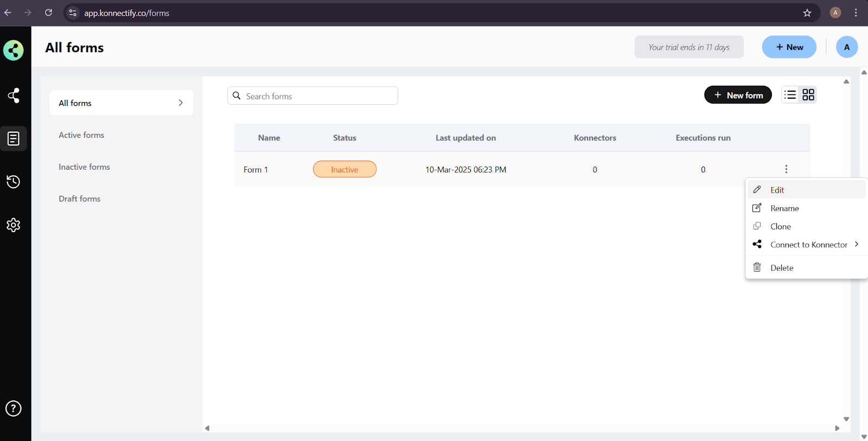Image resolution: width=868 pixels, height=441 pixels.
Task: Click the Konnectors column header
Action: pyautogui.click(x=595, y=138)
